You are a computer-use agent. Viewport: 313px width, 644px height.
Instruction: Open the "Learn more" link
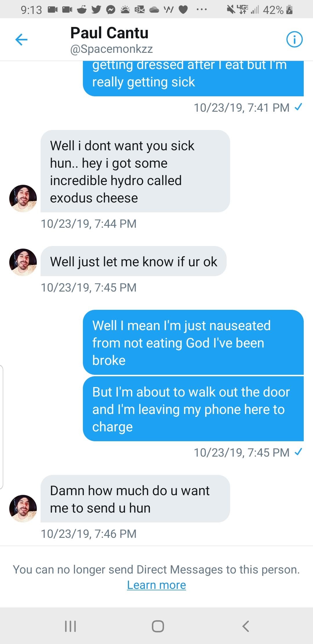pyautogui.click(x=156, y=585)
